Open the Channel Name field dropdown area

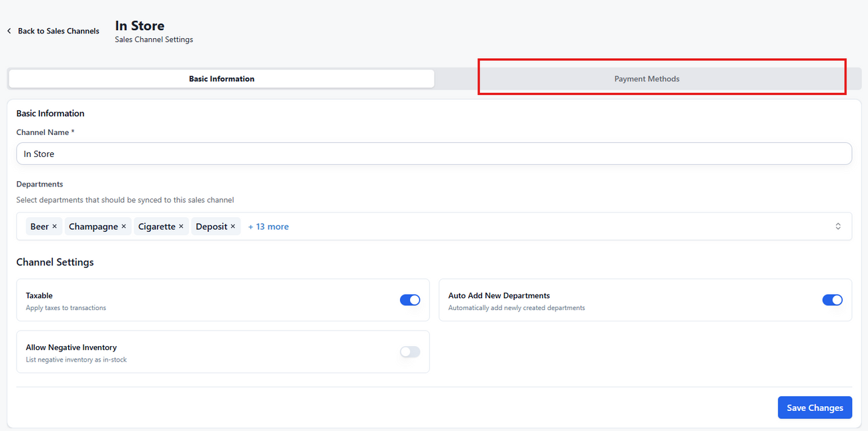tap(434, 153)
